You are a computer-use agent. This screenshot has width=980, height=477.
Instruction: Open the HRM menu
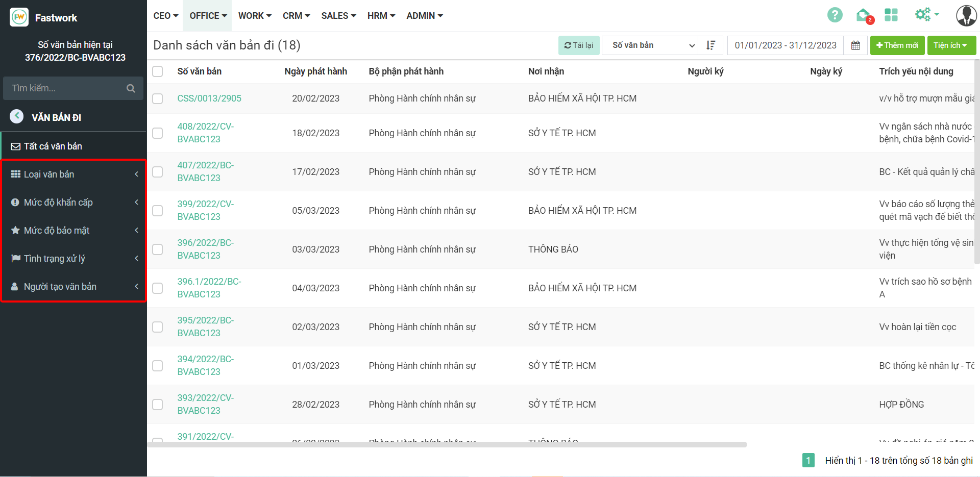click(x=381, y=16)
